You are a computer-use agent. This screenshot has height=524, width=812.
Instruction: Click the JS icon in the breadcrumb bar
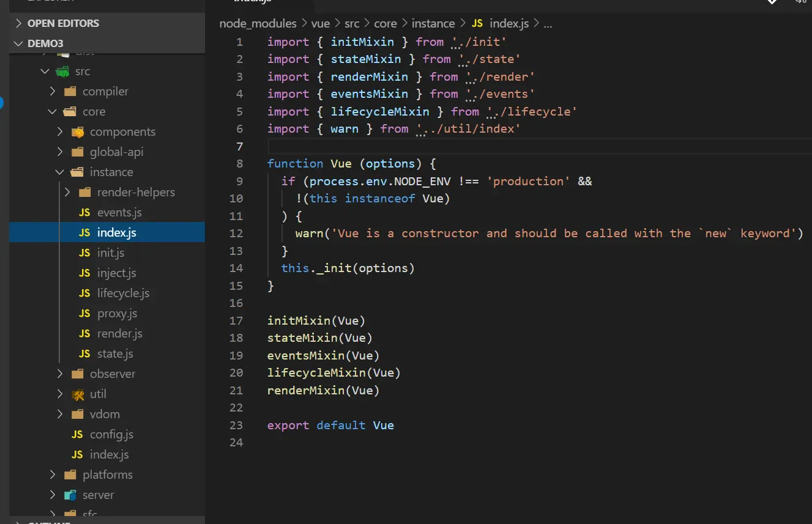click(x=477, y=24)
